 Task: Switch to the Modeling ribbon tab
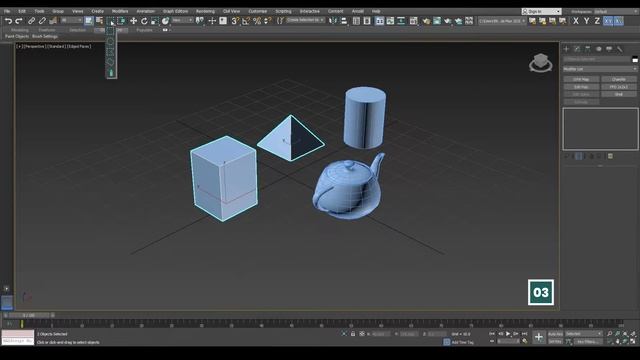click(x=20, y=30)
